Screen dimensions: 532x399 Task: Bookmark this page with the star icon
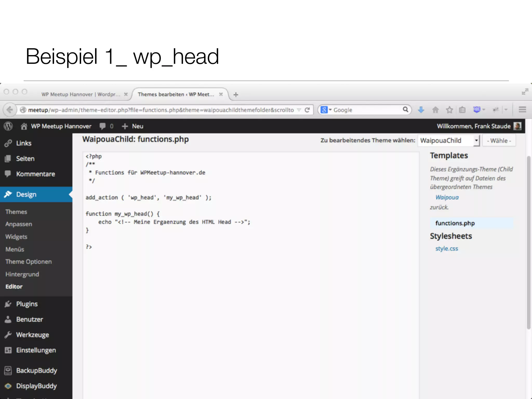449,110
